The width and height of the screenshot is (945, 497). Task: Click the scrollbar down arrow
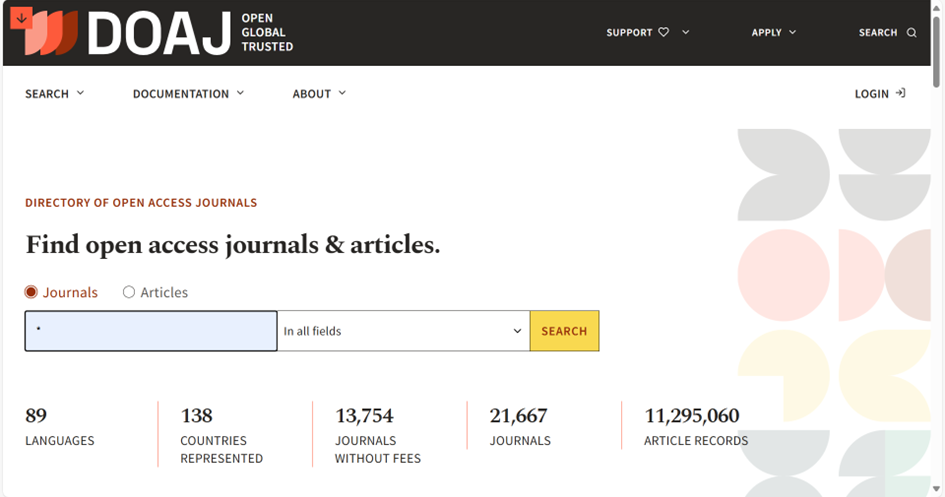[936, 489]
